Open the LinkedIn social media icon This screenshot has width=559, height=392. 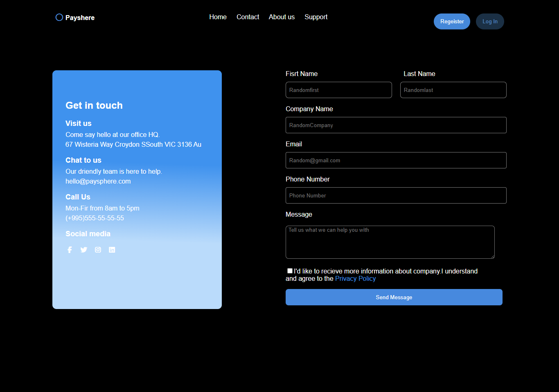(112, 250)
